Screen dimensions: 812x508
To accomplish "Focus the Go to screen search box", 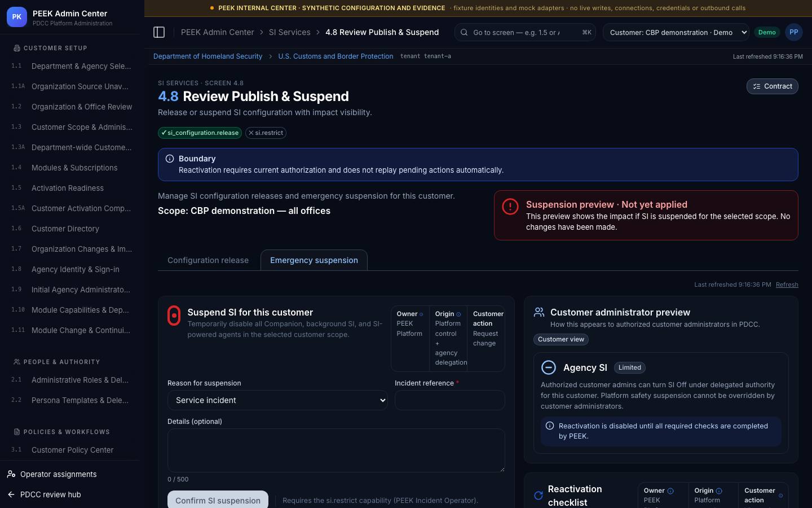I will (x=526, y=32).
